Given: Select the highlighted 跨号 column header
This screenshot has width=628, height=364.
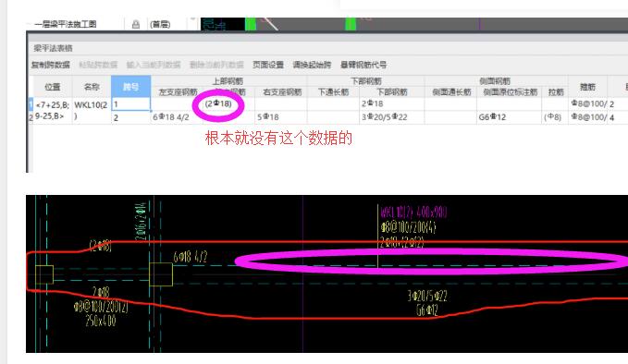Looking at the screenshot, I should (x=131, y=87).
